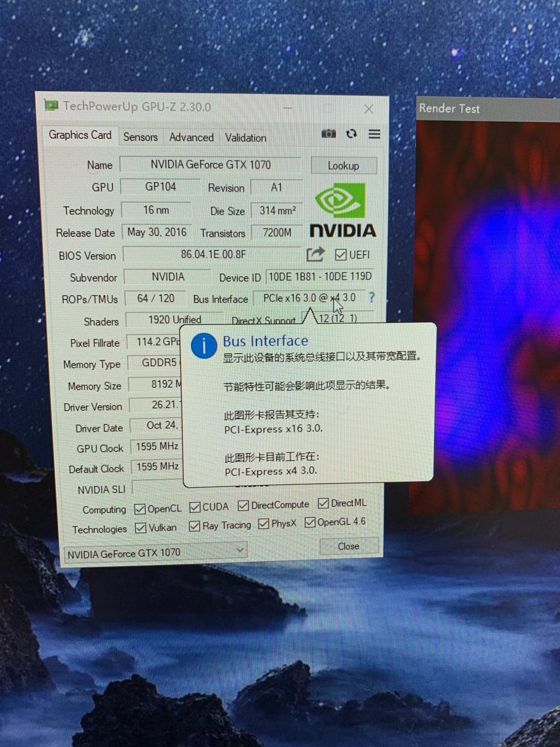Image resolution: width=560 pixels, height=747 pixels.
Task: Click the refresh icon in the toolbar
Action: tap(352, 134)
